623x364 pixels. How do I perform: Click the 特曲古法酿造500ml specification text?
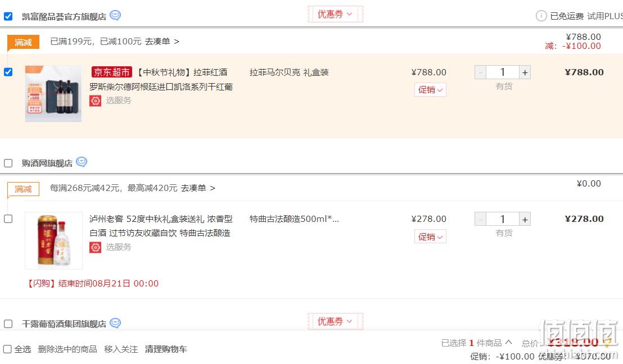[294, 219]
